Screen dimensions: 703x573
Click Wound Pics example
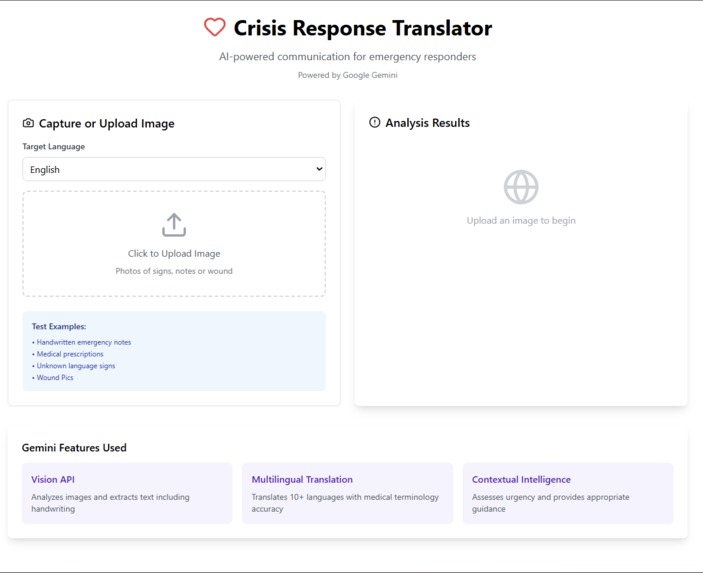(x=55, y=378)
